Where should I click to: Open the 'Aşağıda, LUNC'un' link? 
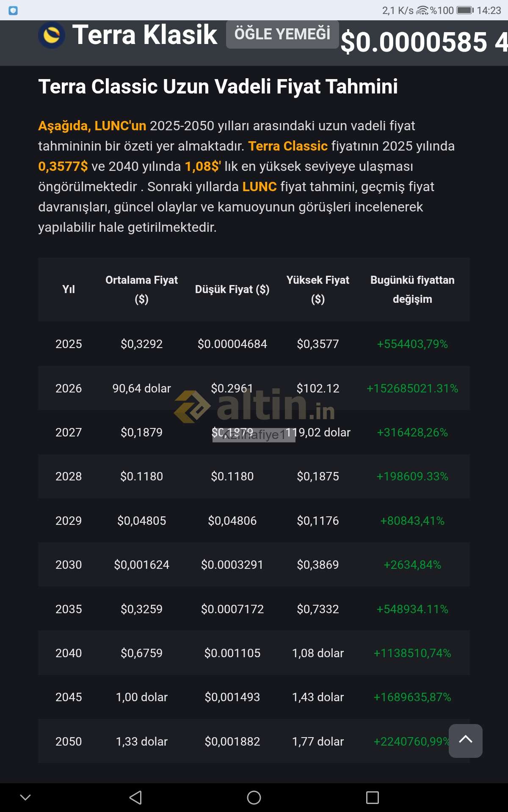92,126
